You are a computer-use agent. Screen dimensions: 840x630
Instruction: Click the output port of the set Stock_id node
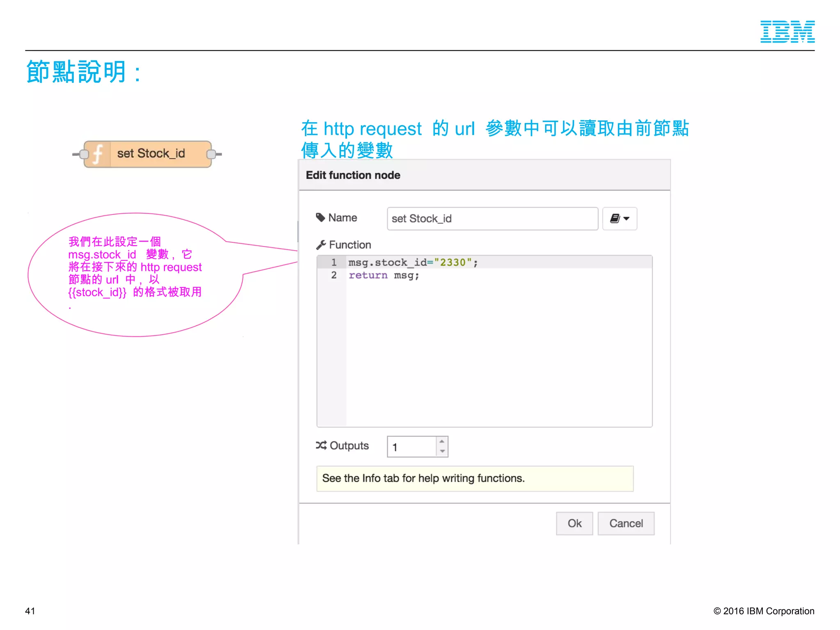[x=211, y=154]
